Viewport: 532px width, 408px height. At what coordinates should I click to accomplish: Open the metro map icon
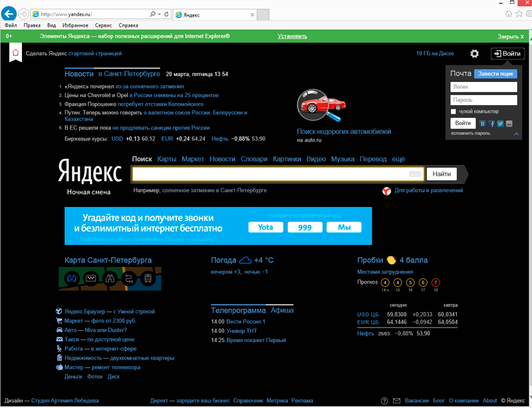72,279
